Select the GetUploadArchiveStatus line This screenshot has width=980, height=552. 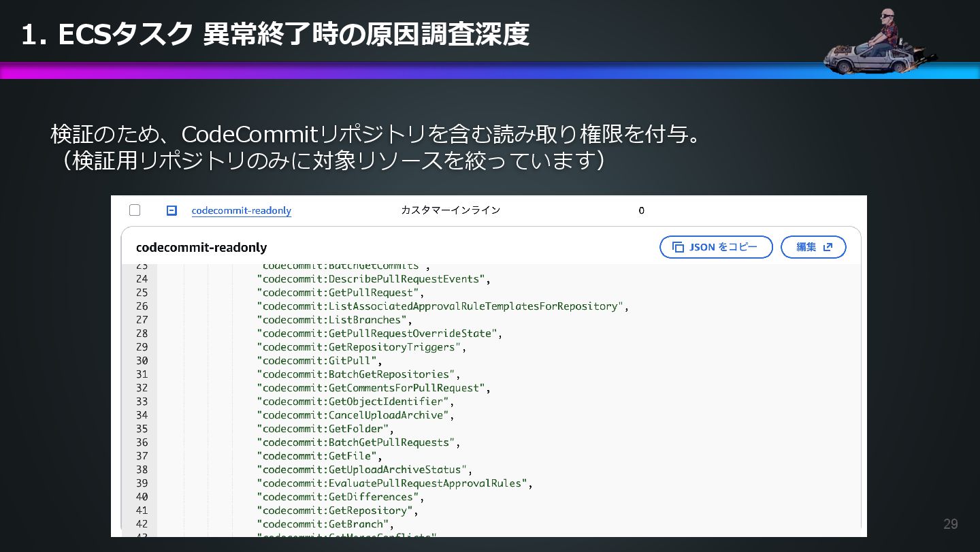pos(365,470)
